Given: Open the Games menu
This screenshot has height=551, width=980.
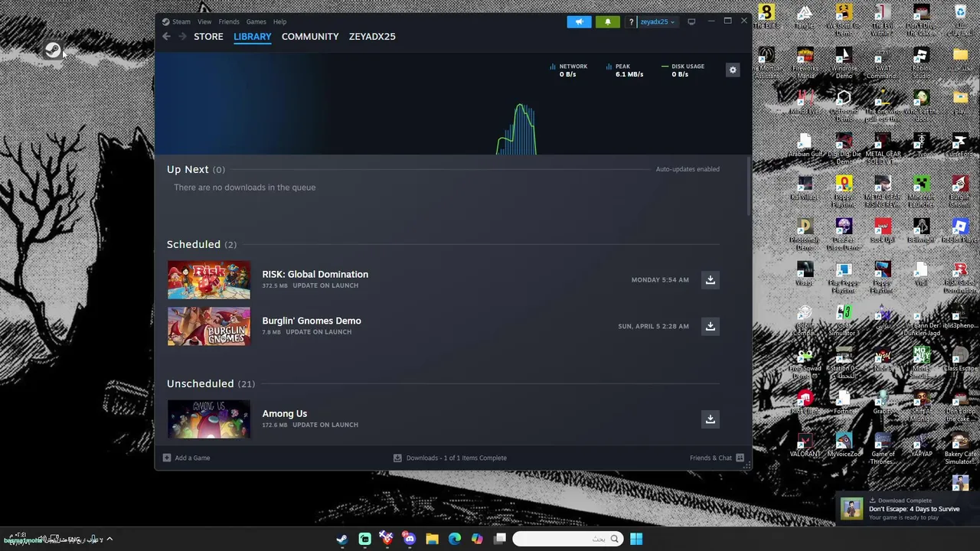Looking at the screenshot, I should click(x=256, y=21).
